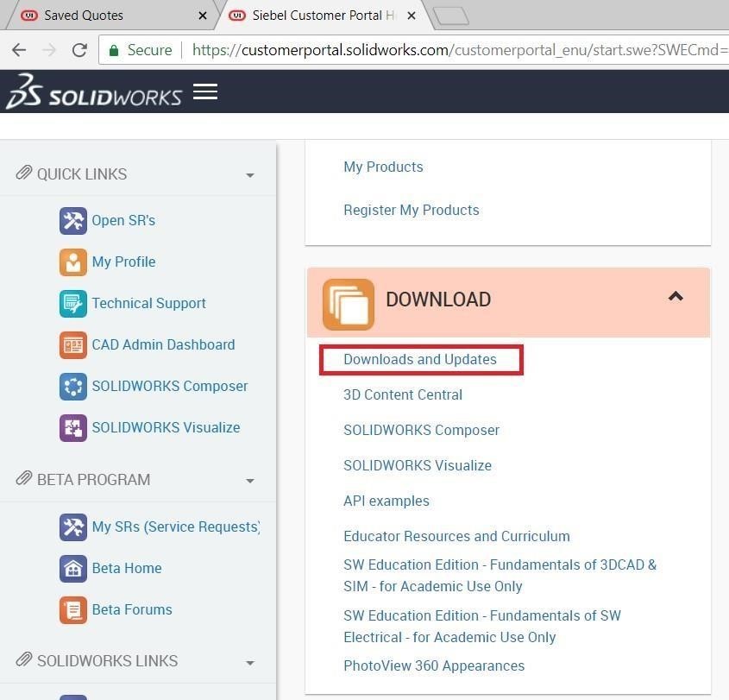Close the Saved Quotes tab
The height and width of the screenshot is (700, 729).
click(x=202, y=16)
